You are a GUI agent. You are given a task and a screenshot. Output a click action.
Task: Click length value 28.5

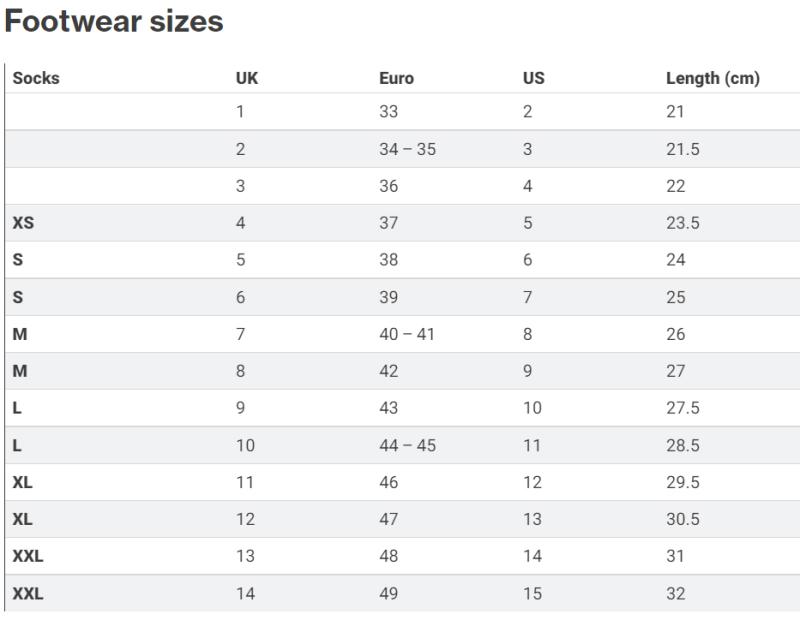683,445
